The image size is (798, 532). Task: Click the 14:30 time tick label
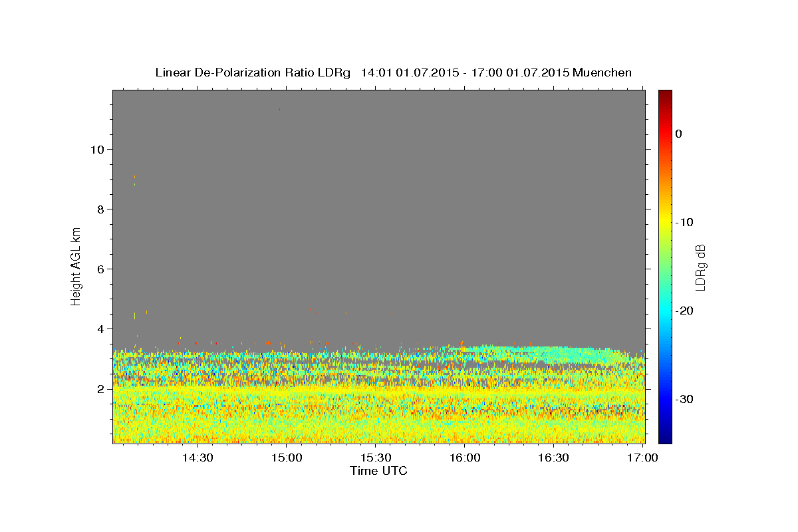[x=198, y=458]
